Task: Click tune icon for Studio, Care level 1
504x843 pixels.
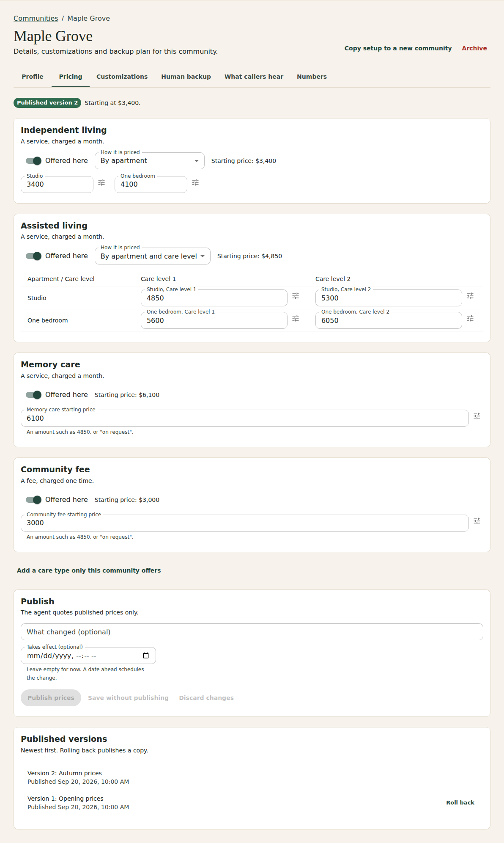Action: coord(296,296)
